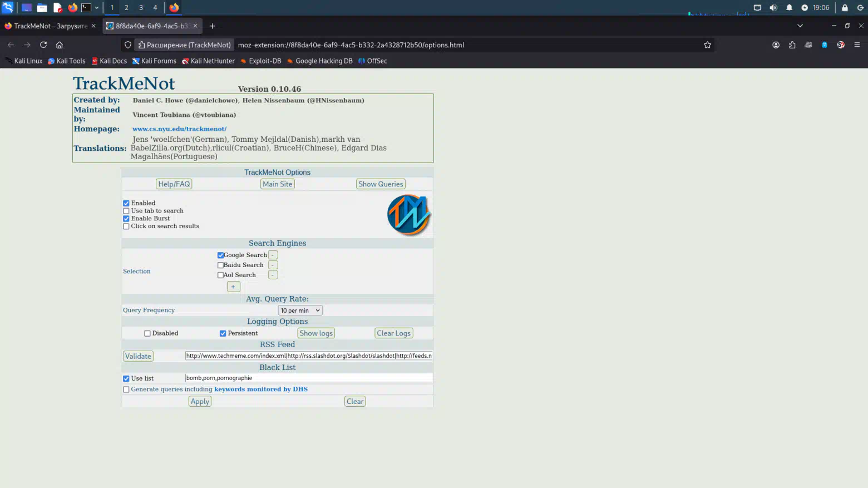The height and width of the screenshot is (488, 868).
Task: Toggle the Enable Burst checkbox
Action: (x=126, y=219)
